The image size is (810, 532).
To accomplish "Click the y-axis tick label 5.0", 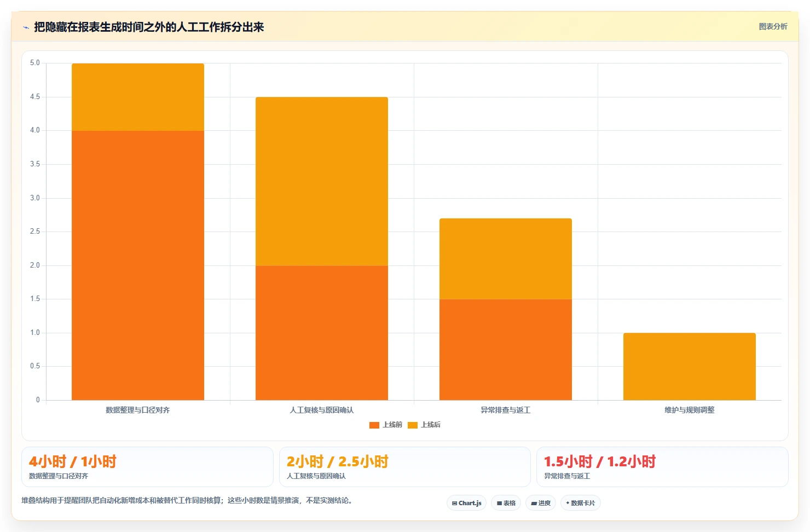I will click(35, 63).
